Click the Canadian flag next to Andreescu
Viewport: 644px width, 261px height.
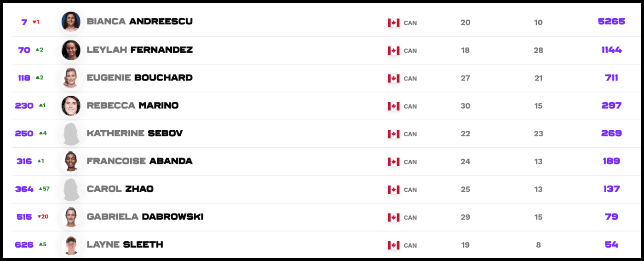[393, 23]
